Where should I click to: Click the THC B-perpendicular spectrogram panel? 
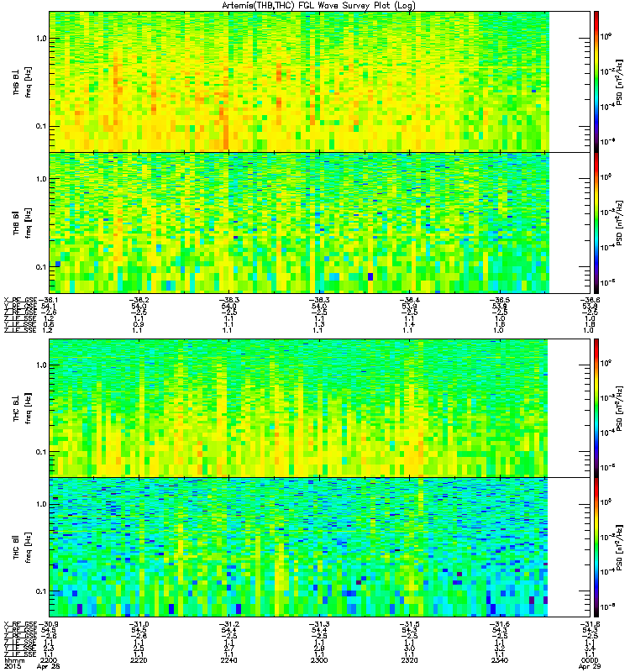[x=319, y=407]
